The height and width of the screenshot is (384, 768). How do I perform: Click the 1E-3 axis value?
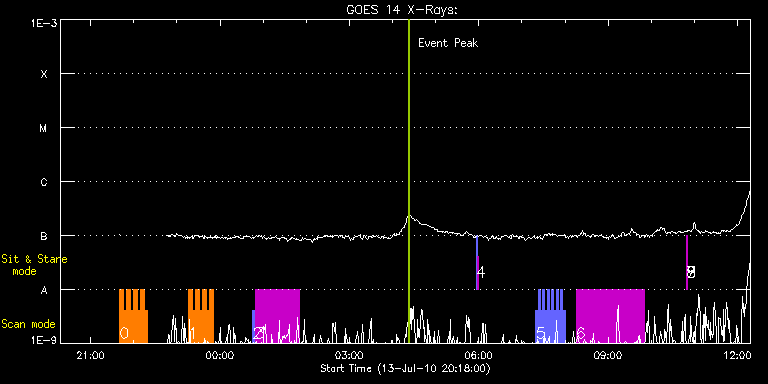tap(44, 23)
